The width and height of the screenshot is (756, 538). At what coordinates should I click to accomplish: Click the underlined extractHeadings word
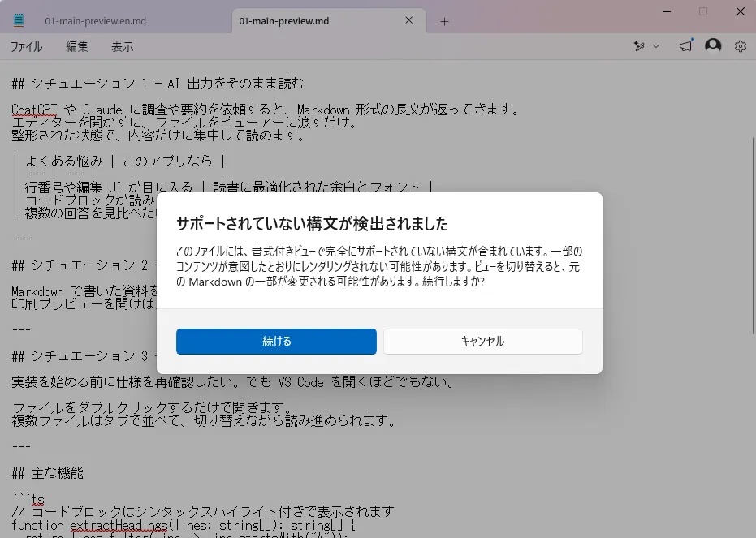(119, 525)
